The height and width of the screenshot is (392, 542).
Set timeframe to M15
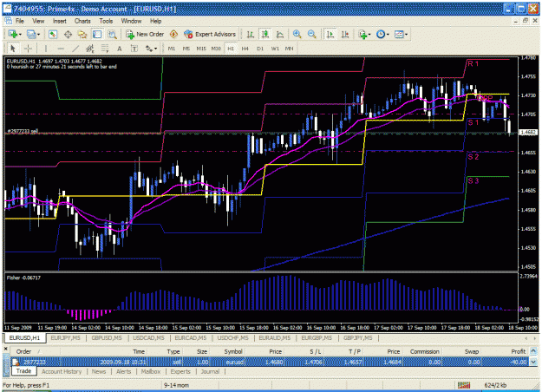click(201, 49)
